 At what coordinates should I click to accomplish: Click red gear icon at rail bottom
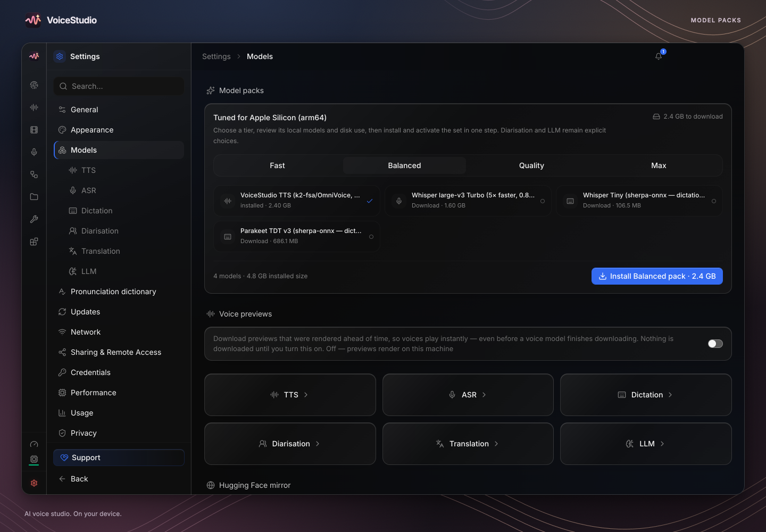pos(34,483)
